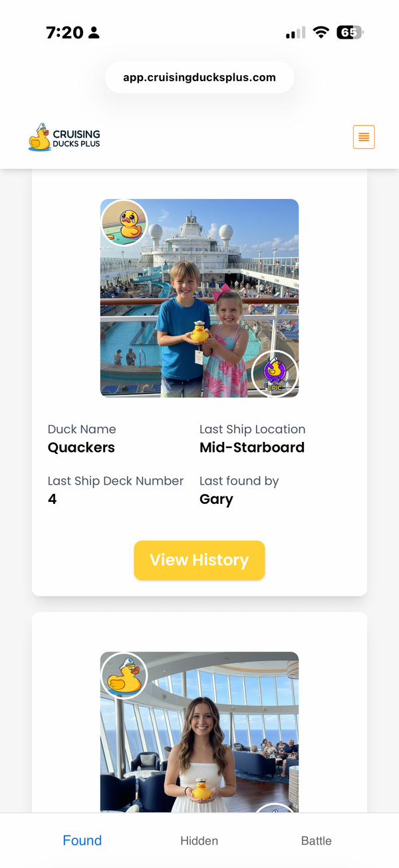Tap the last finder name Gary
This screenshot has width=399, height=868.
(x=216, y=499)
